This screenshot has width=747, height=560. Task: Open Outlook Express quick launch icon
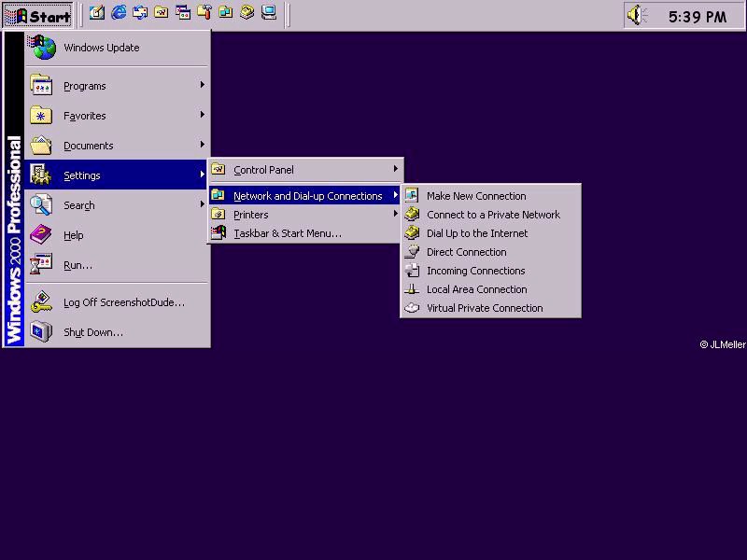(x=140, y=13)
